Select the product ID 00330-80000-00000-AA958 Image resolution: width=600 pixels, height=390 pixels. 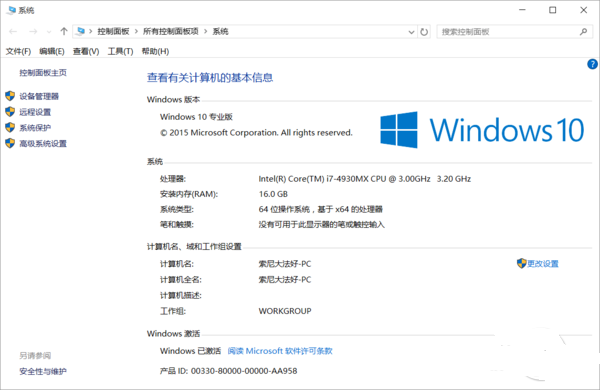244,371
